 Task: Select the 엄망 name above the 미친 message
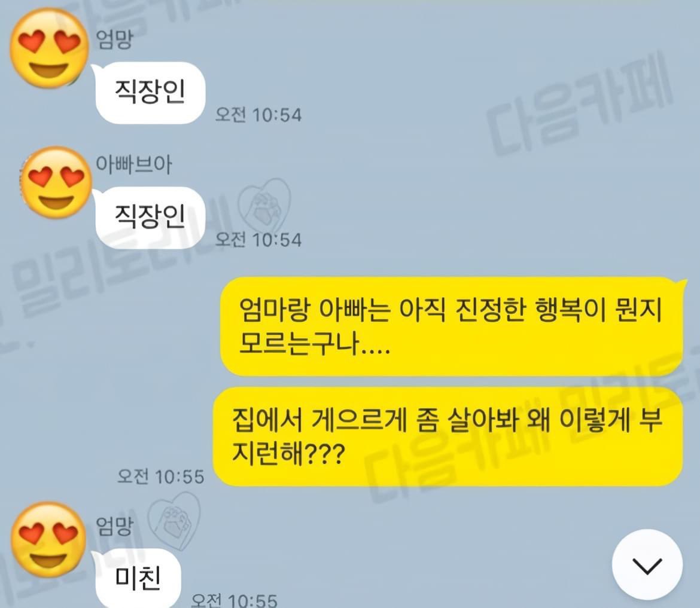coord(115,525)
